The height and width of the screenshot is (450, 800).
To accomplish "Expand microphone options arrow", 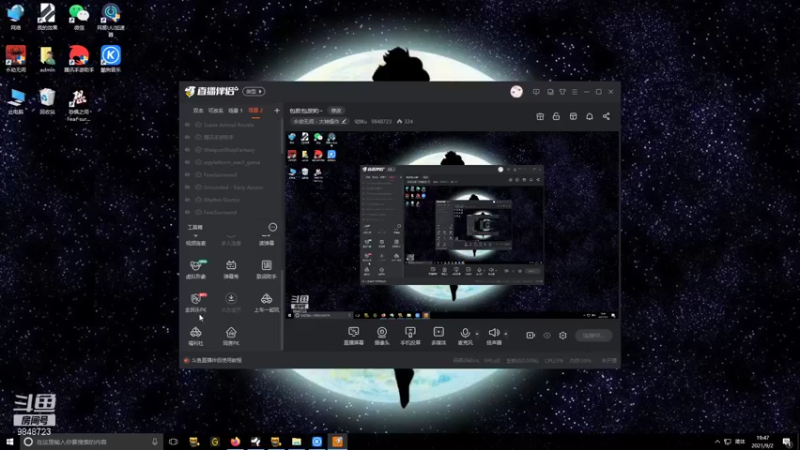I will tap(477, 334).
